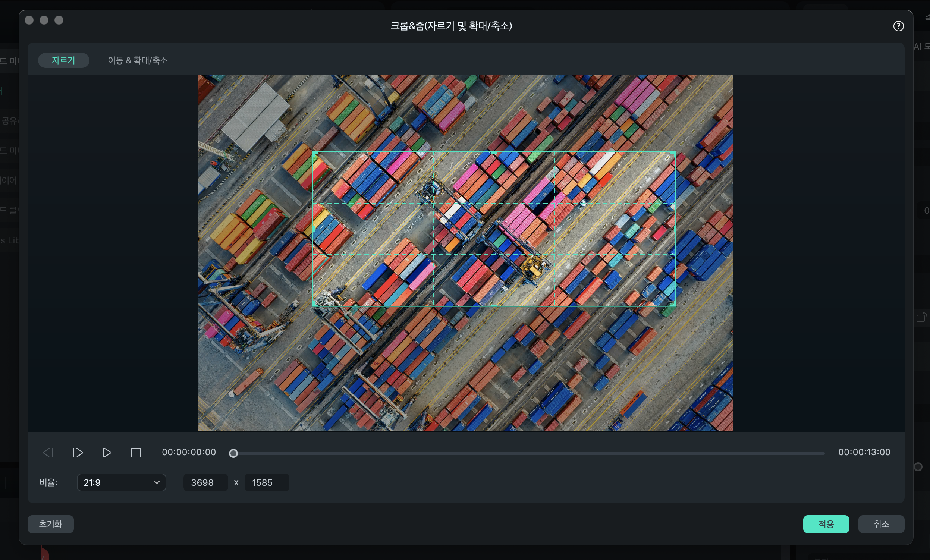Open the help question mark icon

[x=898, y=26]
